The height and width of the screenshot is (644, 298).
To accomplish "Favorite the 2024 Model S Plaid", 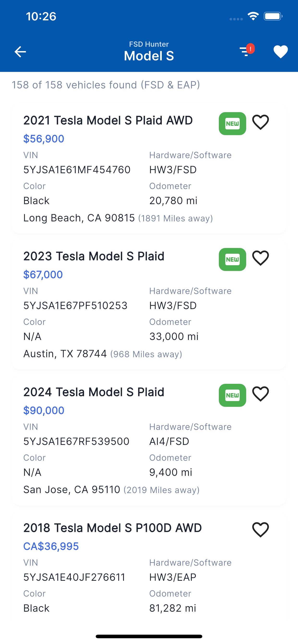I will click(x=260, y=394).
